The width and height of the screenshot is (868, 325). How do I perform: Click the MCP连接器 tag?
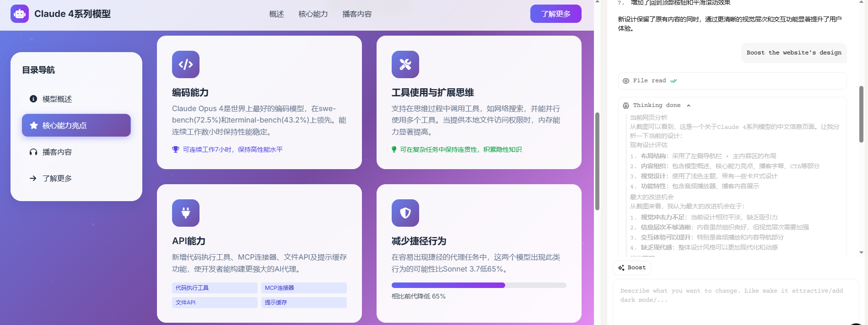(x=304, y=288)
